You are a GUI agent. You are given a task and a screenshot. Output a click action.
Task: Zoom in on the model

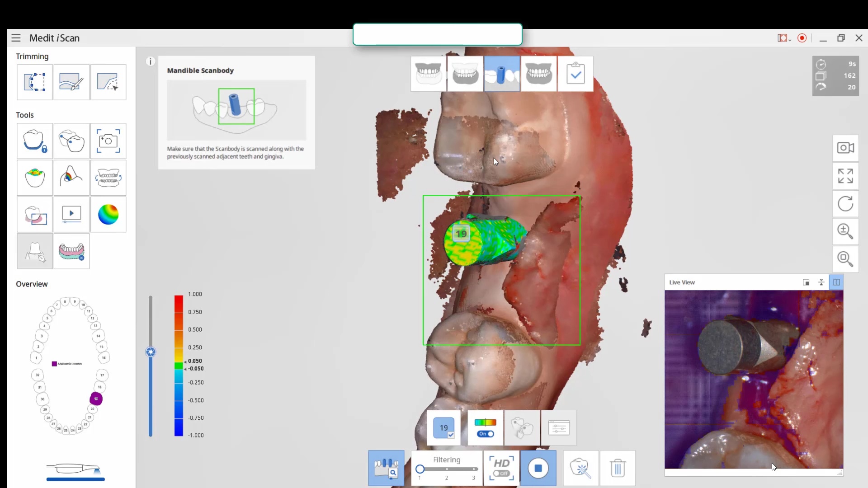[x=845, y=231]
